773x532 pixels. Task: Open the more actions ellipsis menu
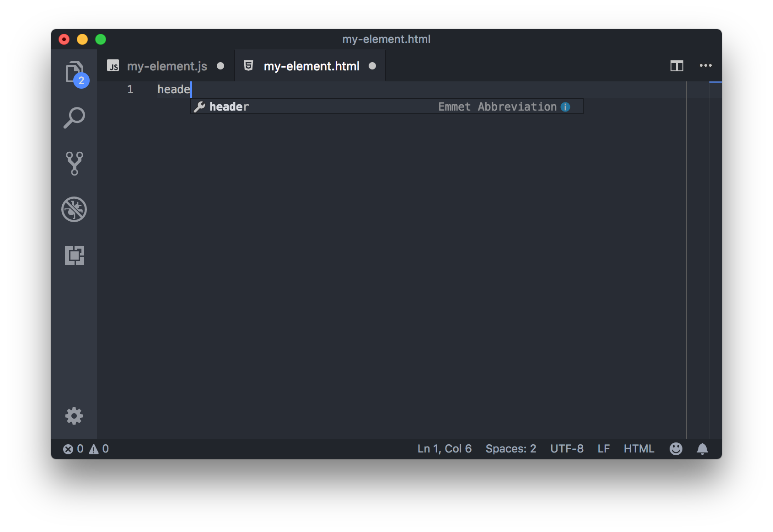[706, 65]
